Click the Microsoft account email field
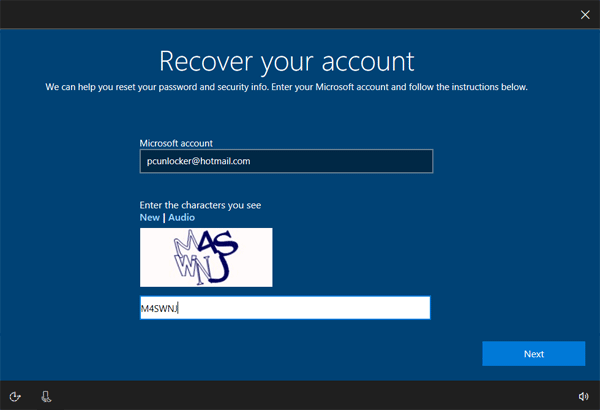This screenshot has width=600, height=410. [286, 161]
